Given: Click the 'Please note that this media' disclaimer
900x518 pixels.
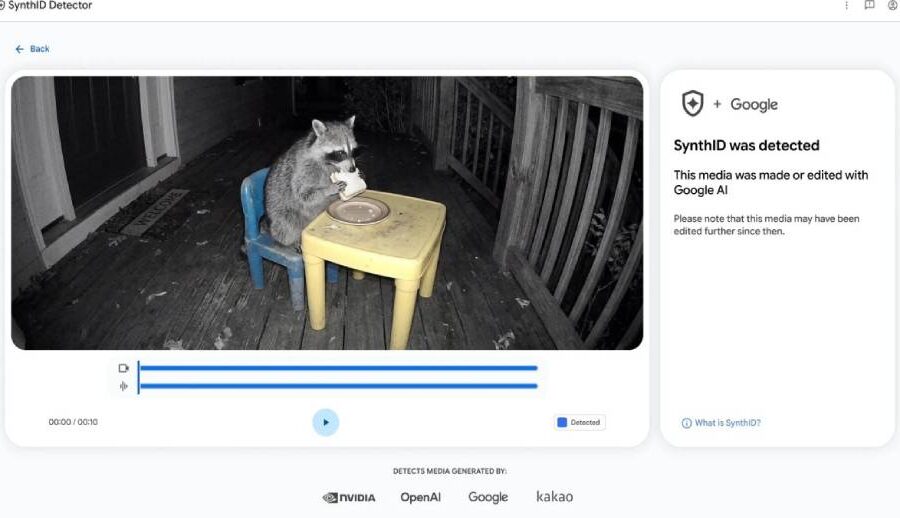Looking at the screenshot, I should coord(766,225).
